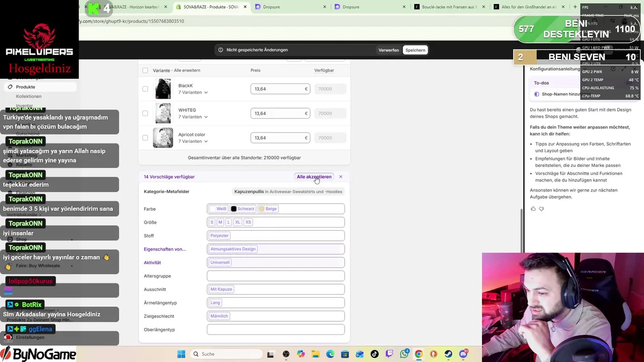Switch to the first Dropsure tab
644x362 pixels.
(x=289, y=7)
